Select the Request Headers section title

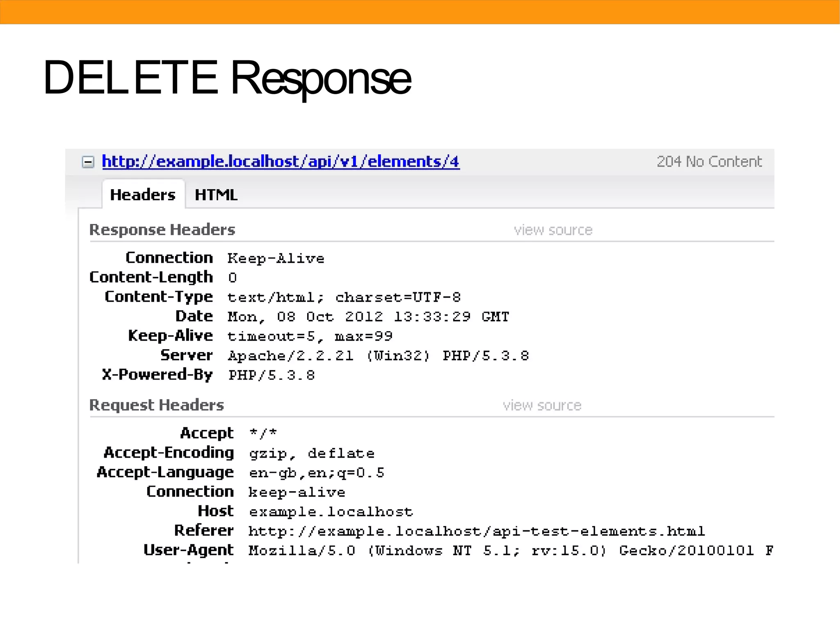tap(156, 405)
